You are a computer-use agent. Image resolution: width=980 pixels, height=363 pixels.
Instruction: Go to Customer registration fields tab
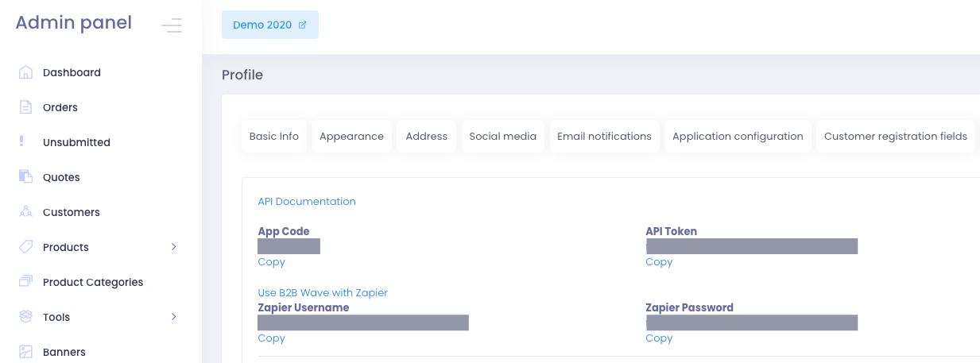[x=895, y=137]
